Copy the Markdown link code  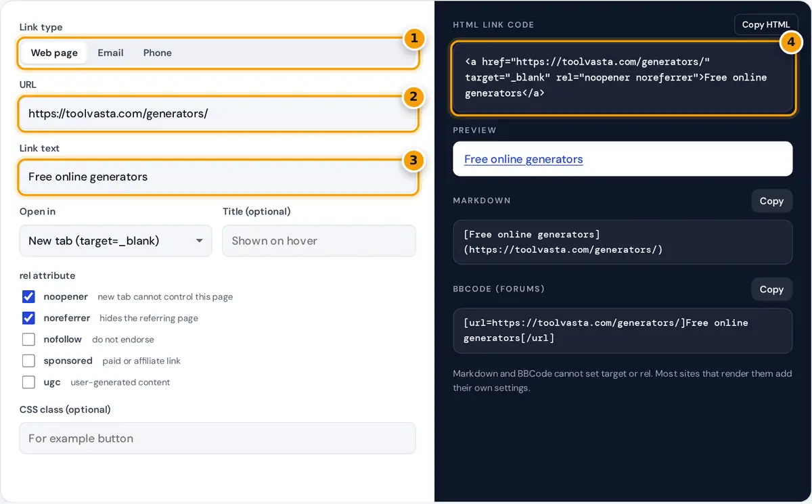tap(771, 201)
